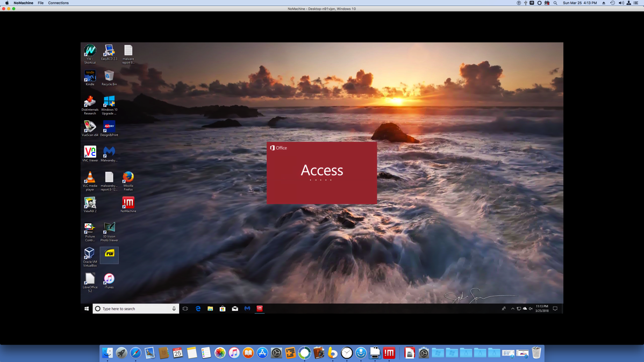The image size is (644, 362).
Task: Select the Malwarebytes desktop icon
Action: tap(109, 154)
